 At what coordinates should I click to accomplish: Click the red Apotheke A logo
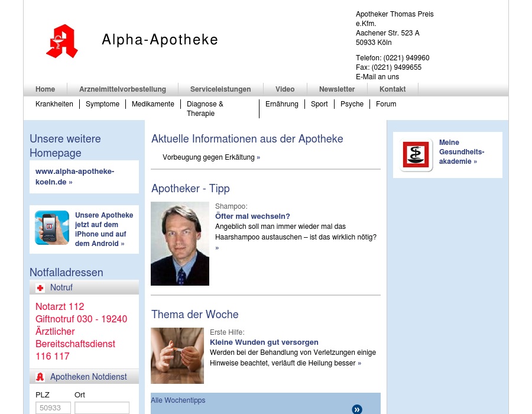[x=62, y=41]
